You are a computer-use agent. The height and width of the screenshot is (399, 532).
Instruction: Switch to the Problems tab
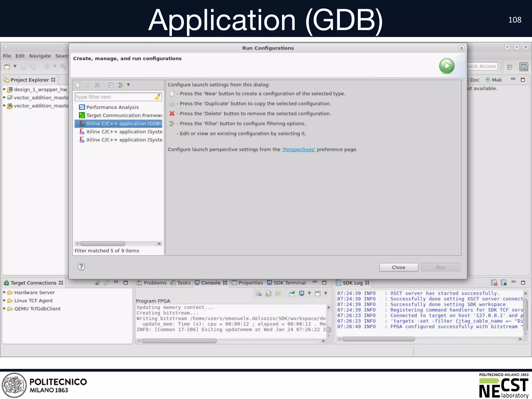pos(152,283)
